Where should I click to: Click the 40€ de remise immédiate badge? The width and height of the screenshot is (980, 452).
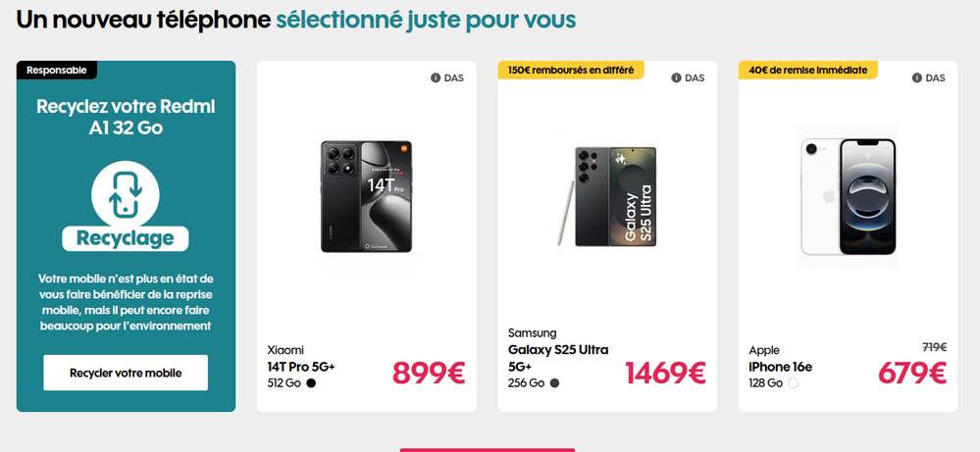808,70
